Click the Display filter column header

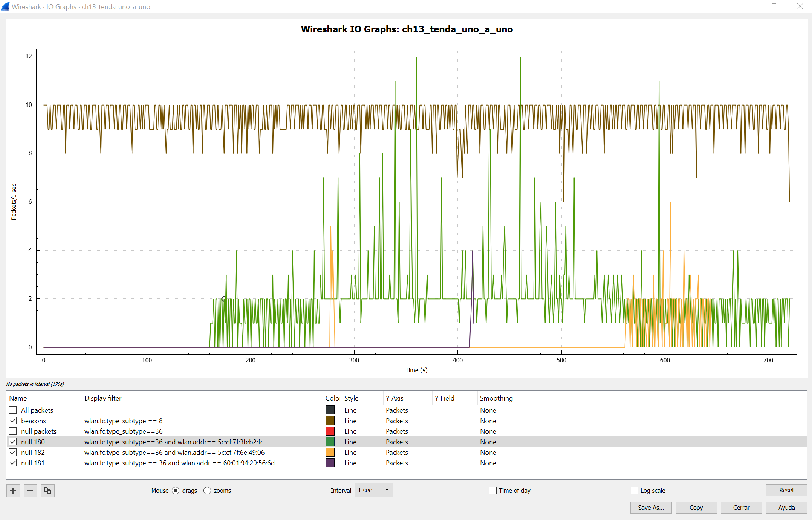tap(103, 398)
